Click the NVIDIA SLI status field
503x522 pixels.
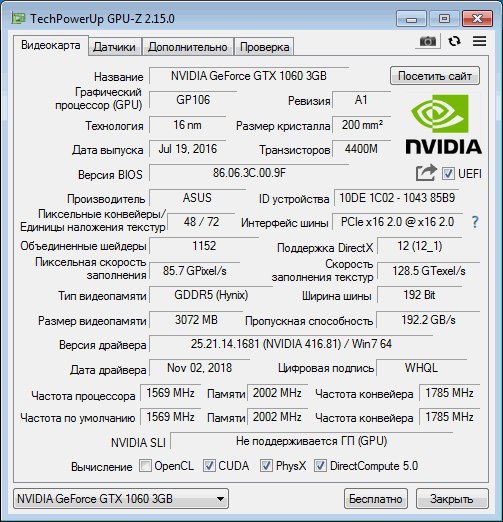[x=311, y=441]
